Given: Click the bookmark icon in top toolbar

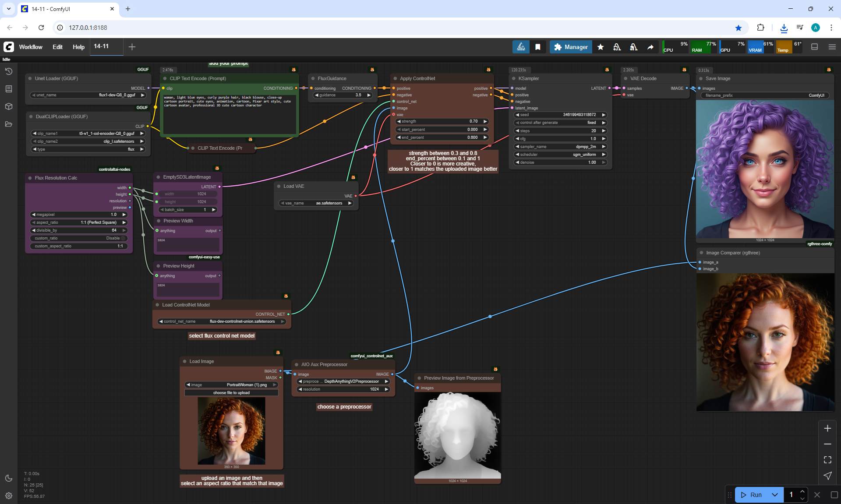Looking at the screenshot, I should pos(538,47).
